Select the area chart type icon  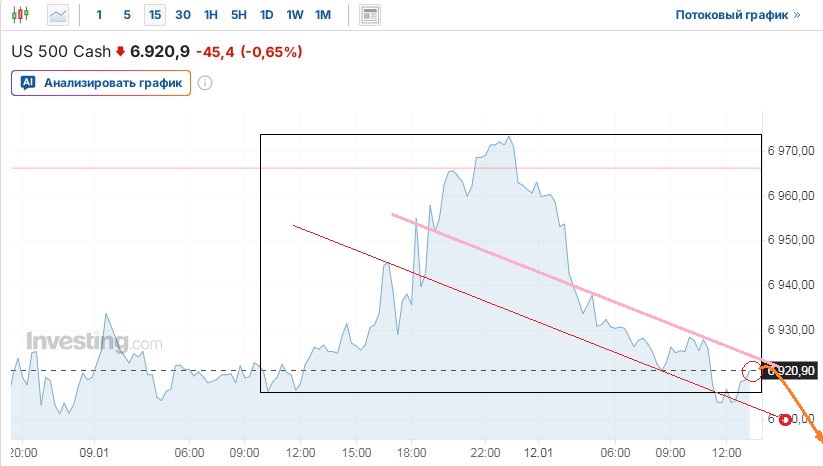pyautogui.click(x=59, y=15)
